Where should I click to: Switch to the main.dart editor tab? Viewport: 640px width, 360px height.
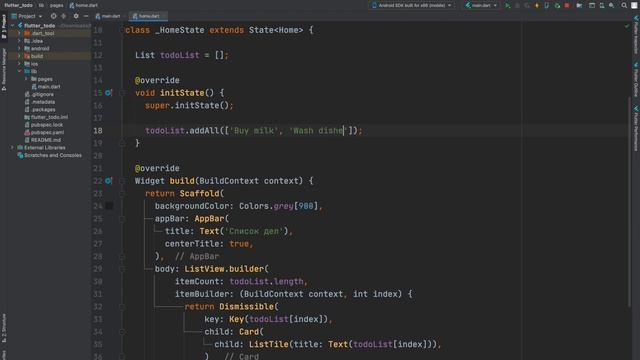coord(108,16)
